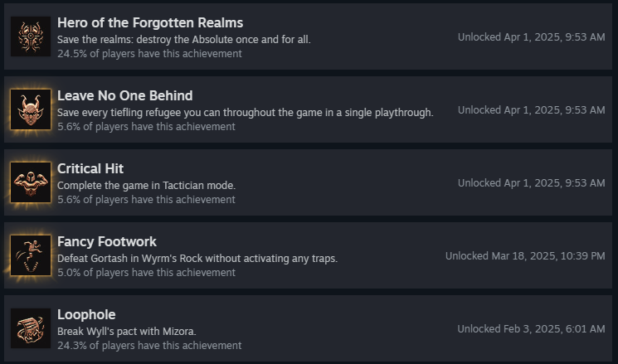Select the Critical Hit achievement title
618x364 pixels.
click(x=90, y=168)
